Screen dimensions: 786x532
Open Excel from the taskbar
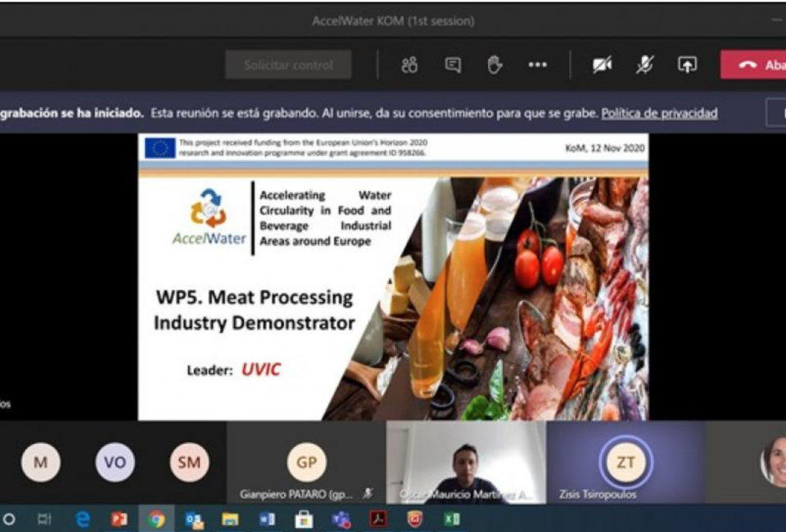451,519
